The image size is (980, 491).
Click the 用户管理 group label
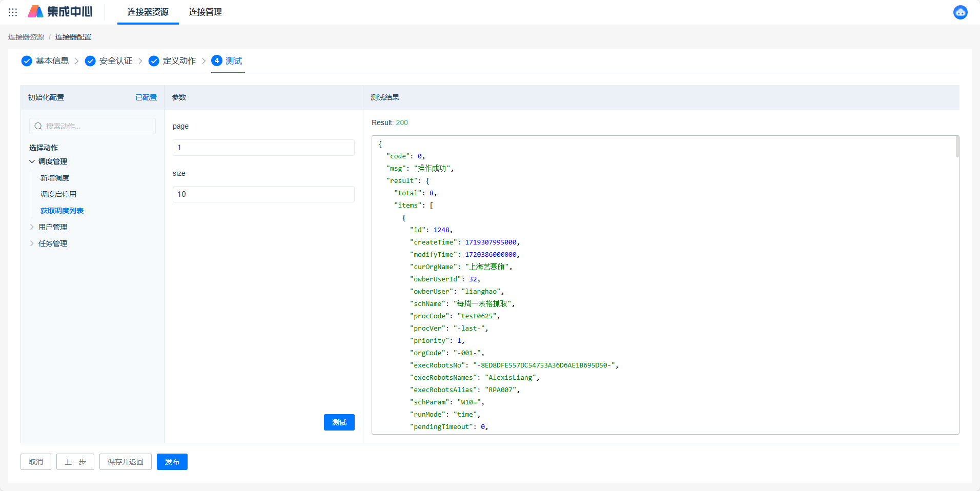[53, 227]
